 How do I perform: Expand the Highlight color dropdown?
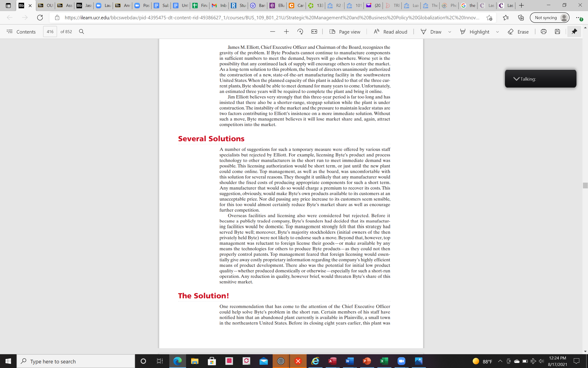497,32
